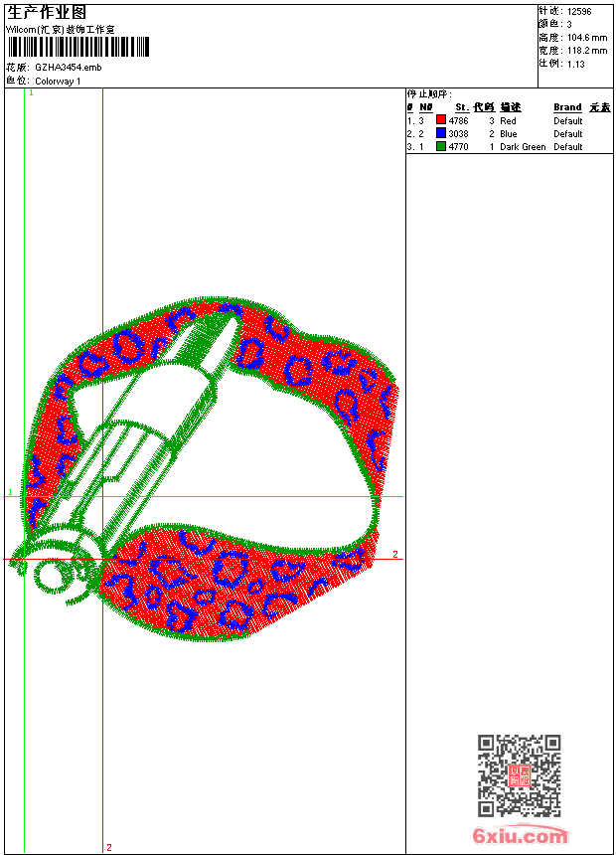Select the stitch value 4770 in Dark Green row
The width and height of the screenshot is (616, 855).
coord(458,147)
